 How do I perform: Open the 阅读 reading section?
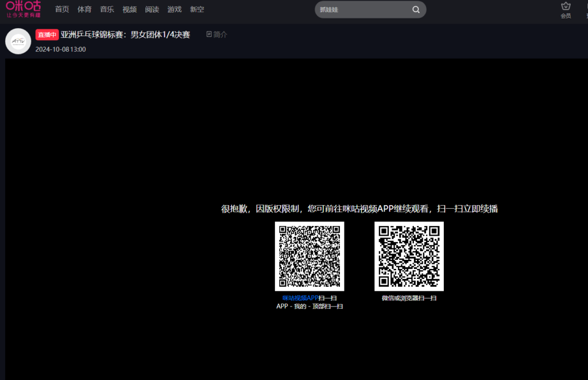(152, 9)
